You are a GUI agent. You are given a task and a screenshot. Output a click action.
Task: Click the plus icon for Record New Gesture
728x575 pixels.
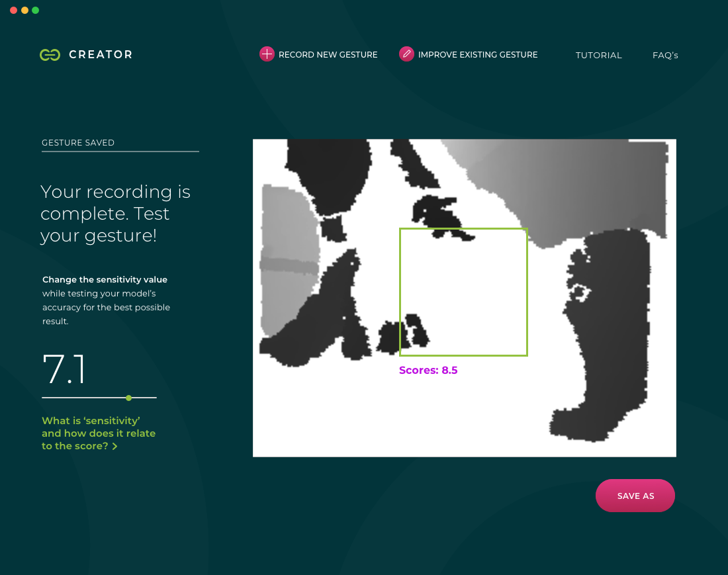coord(267,54)
